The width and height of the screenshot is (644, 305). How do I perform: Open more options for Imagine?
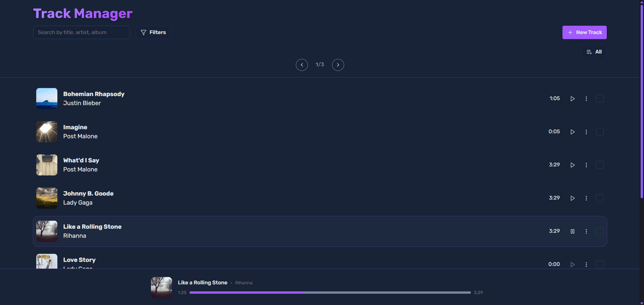click(x=586, y=132)
